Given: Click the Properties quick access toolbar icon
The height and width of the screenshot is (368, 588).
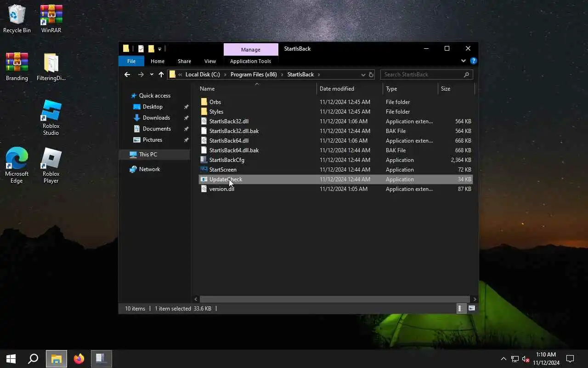Looking at the screenshot, I should [141, 49].
